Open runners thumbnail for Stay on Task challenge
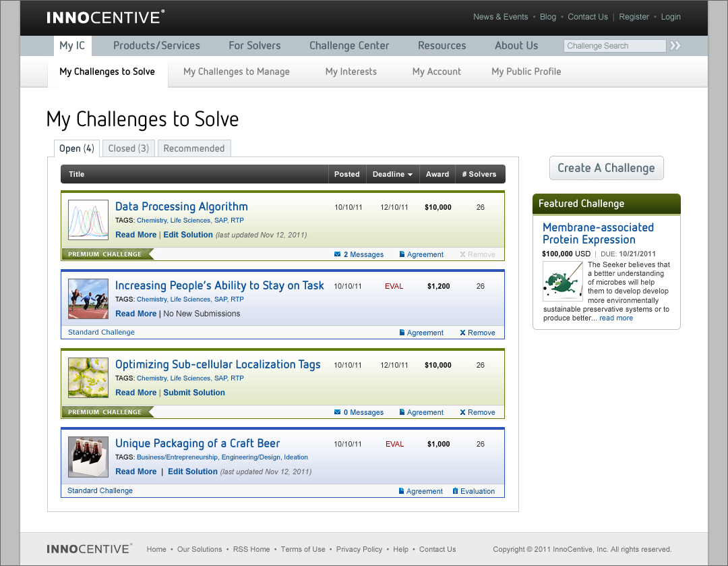 point(88,299)
